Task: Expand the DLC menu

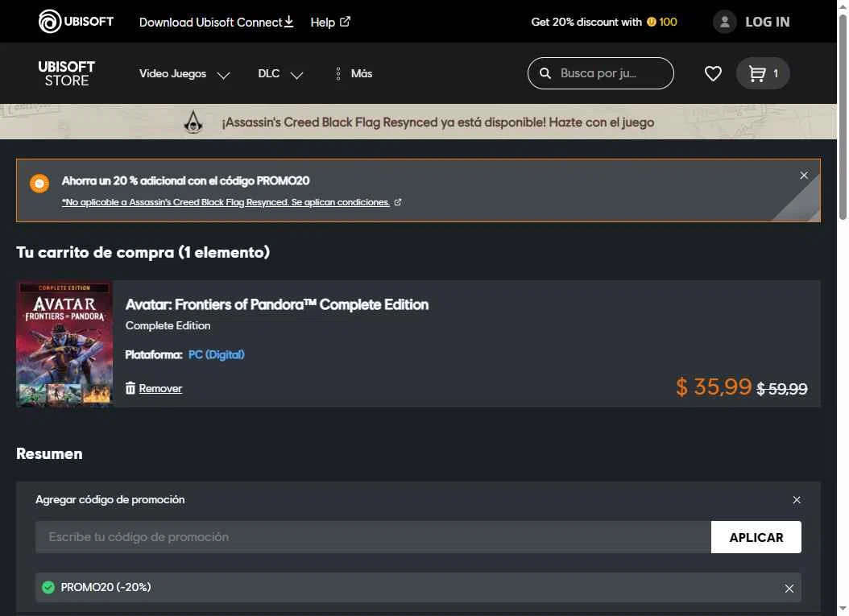Action: point(280,73)
